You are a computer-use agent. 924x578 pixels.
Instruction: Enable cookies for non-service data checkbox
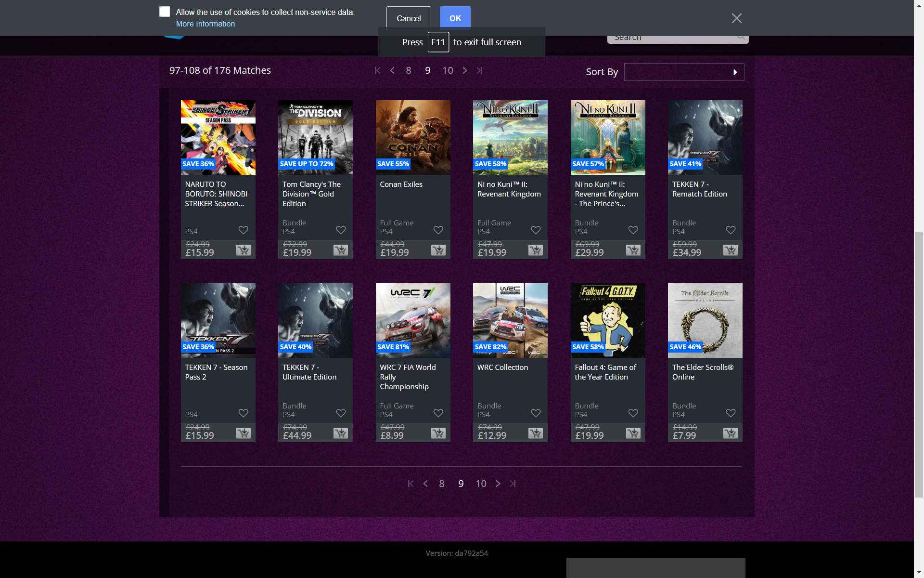click(165, 12)
